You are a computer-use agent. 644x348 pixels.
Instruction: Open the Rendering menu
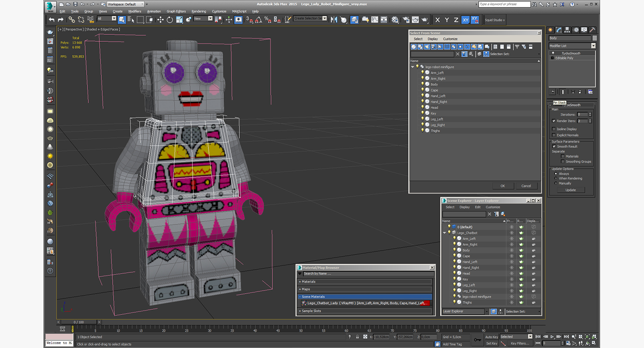(199, 11)
